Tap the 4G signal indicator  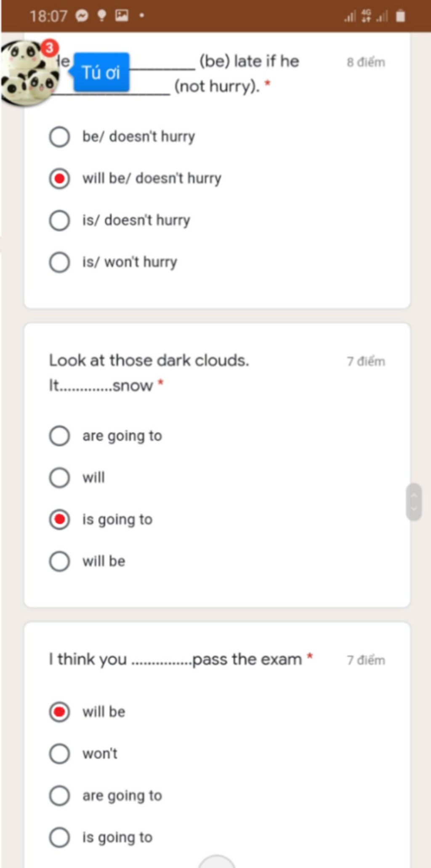367,16
